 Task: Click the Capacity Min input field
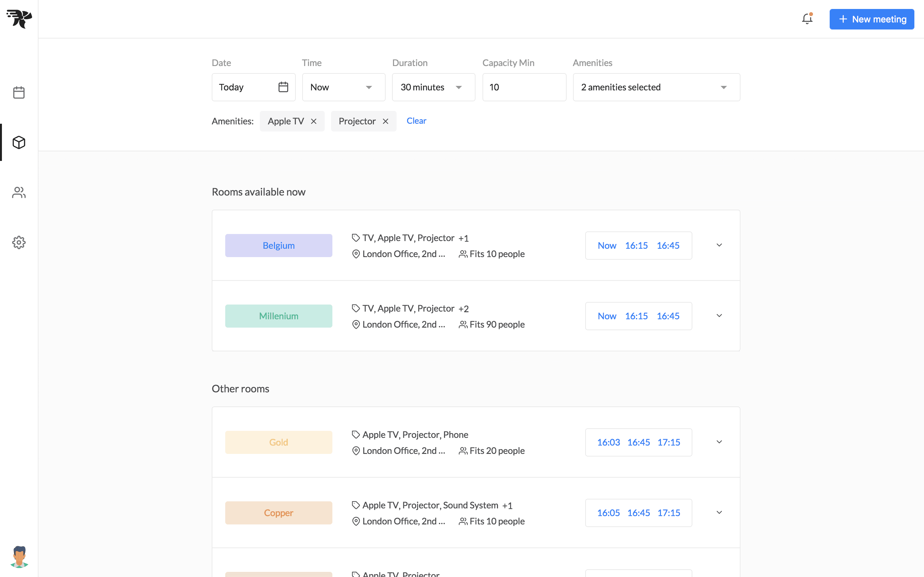point(524,88)
